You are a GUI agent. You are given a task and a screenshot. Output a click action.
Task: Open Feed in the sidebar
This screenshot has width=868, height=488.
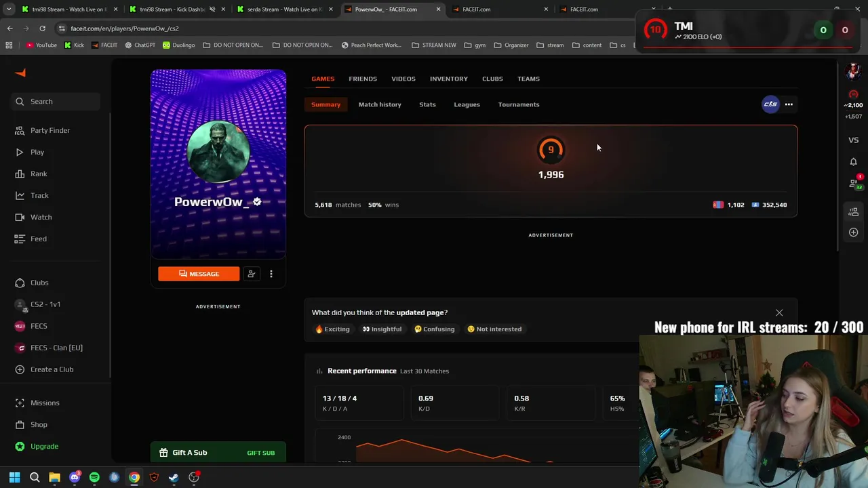(31, 239)
